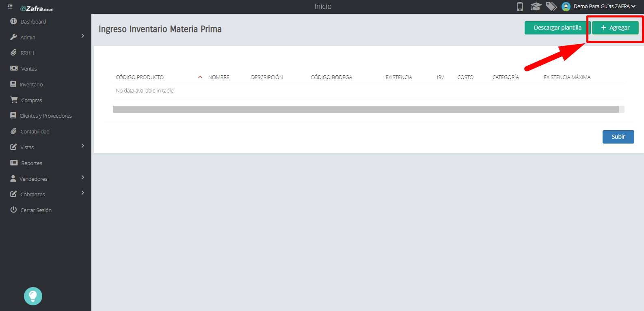644x311 pixels.
Task: Expand the Cobranzas submenu chevron
Action: (83, 193)
